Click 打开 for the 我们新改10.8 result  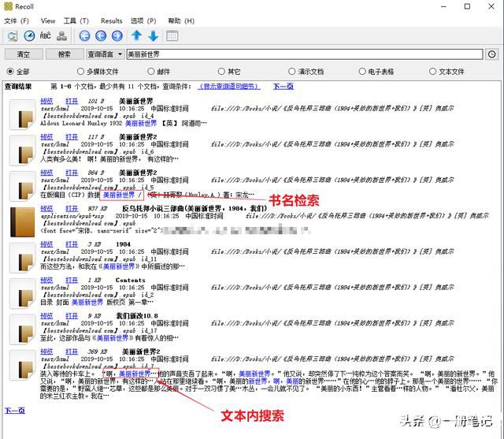(72, 315)
